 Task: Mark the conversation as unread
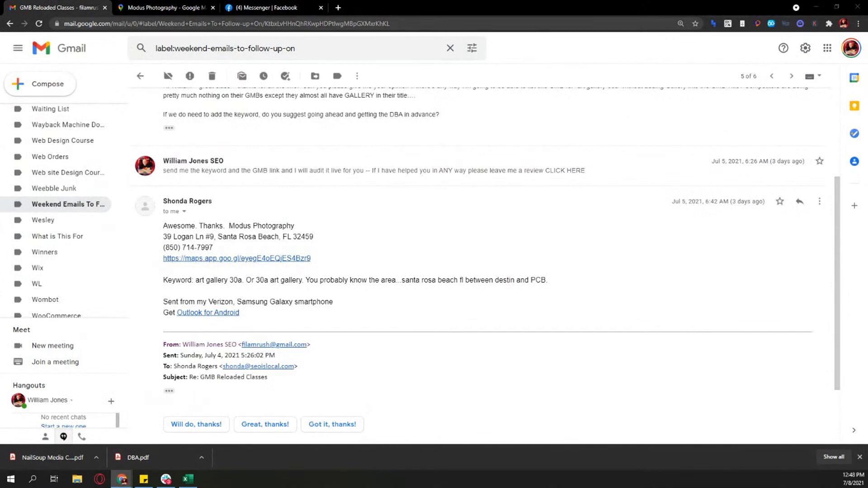pos(242,76)
